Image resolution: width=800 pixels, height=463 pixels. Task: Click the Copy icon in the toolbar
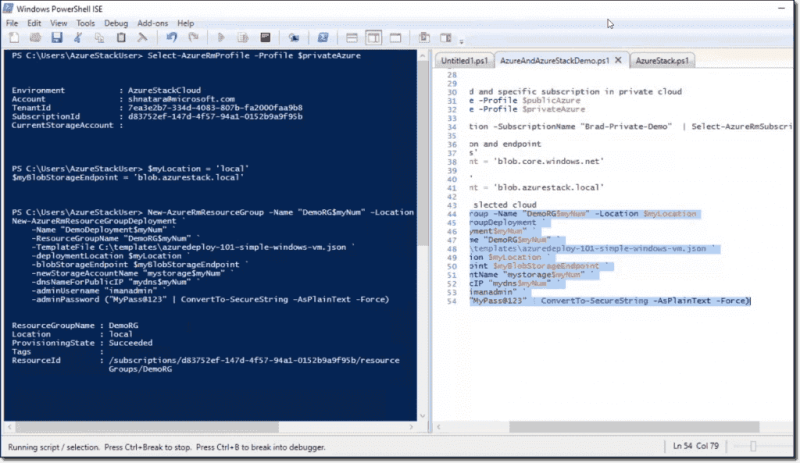point(99,37)
